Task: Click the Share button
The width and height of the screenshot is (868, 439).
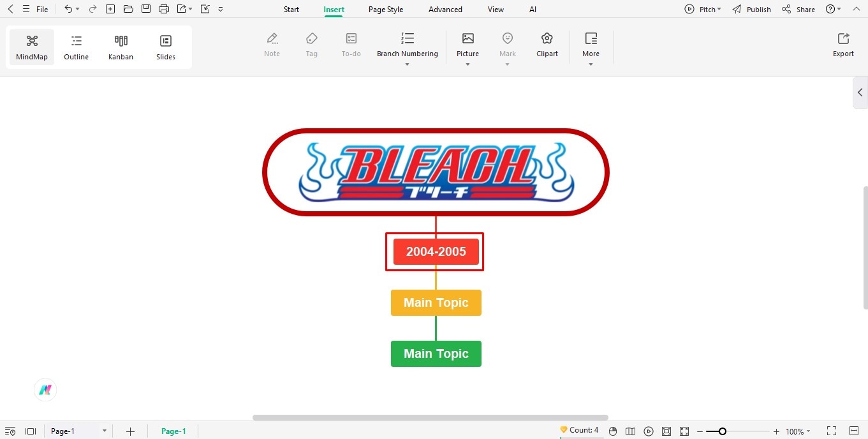Action: [798, 10]
